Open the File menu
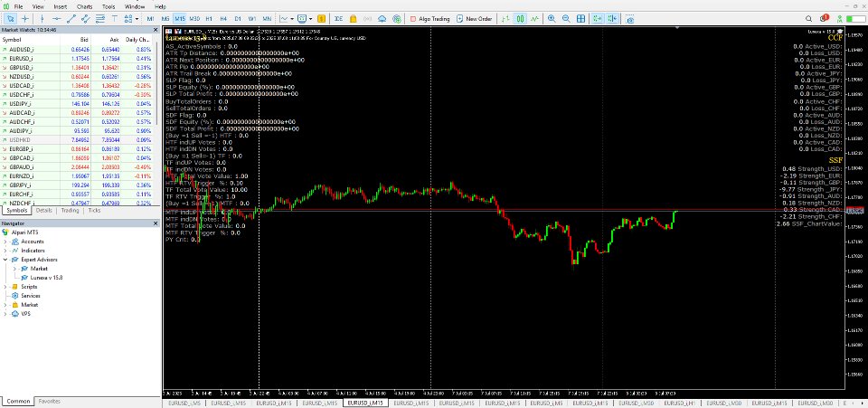 coord(18,6)
